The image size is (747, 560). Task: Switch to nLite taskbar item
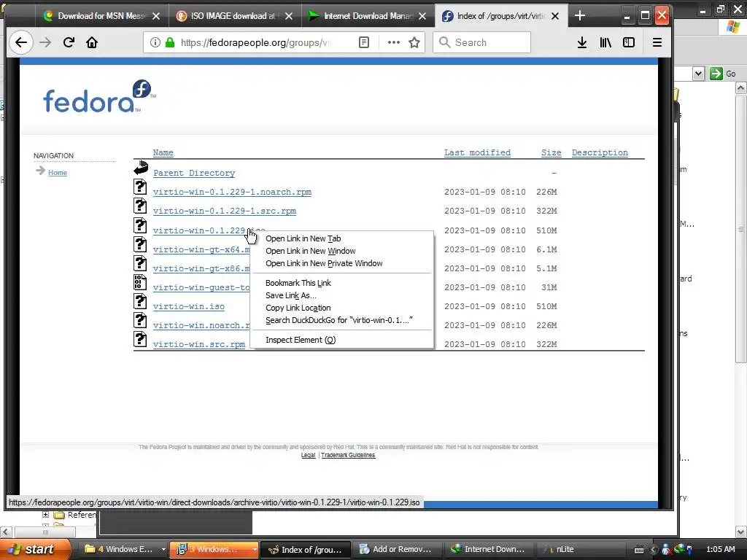(580, 549)
